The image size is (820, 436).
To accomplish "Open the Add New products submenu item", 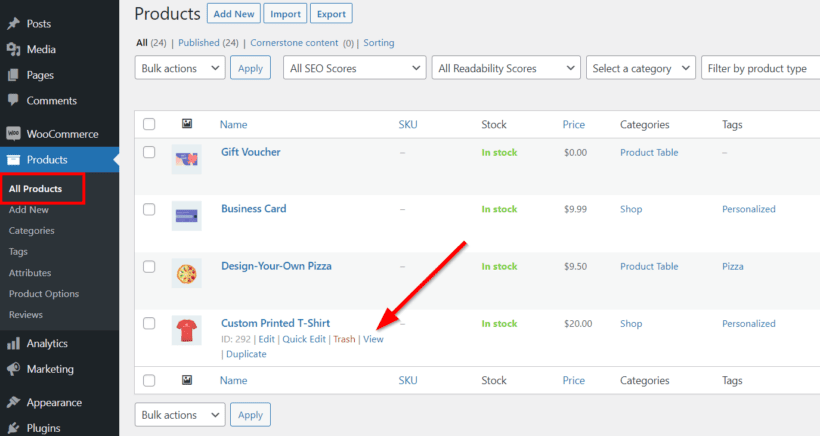I will tap(29, 210).
